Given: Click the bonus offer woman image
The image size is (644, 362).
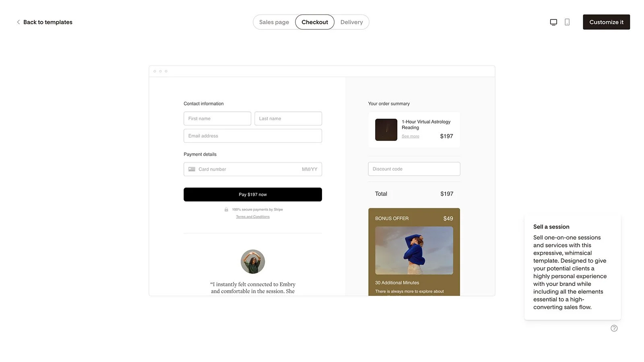Looking at the screenshot, I should point(414,250).
